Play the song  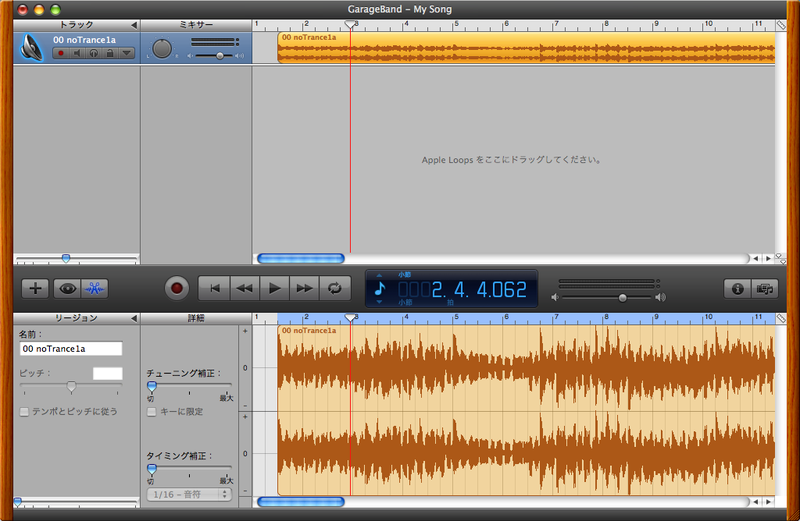274,288
